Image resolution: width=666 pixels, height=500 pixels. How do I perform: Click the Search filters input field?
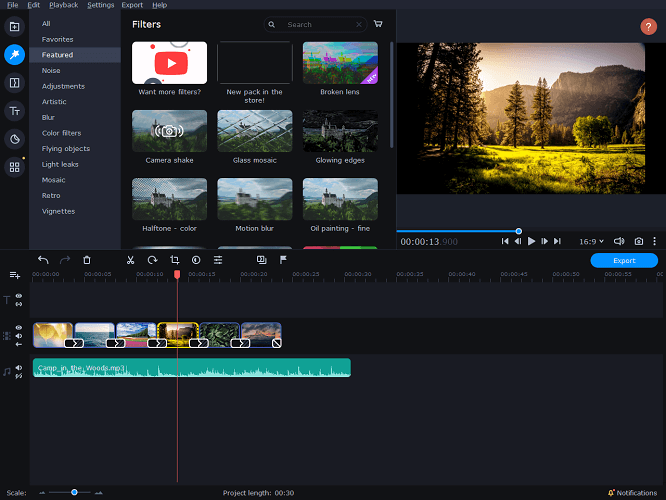click(x=315, y=25)
